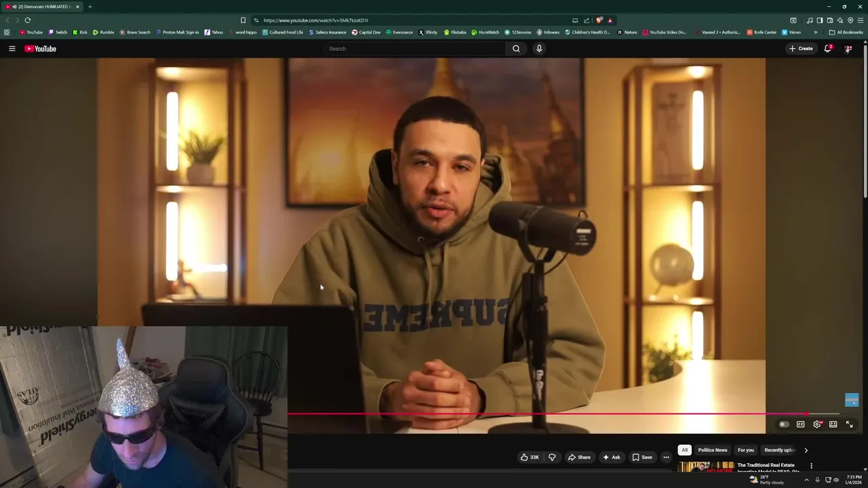The height and width of the screenshot is (488, 868).
Task: Switch player to theater mode
Action: pyautogui.click(x=833, y=424)
